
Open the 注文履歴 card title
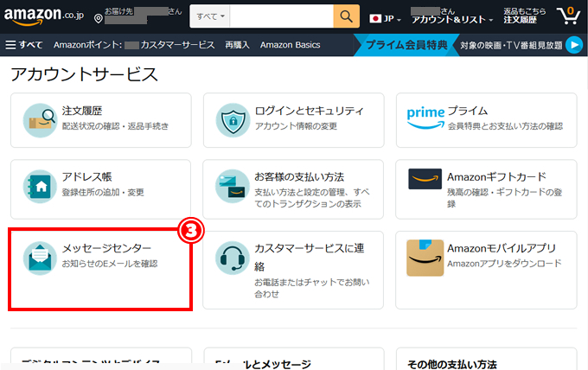click(82, 111)
